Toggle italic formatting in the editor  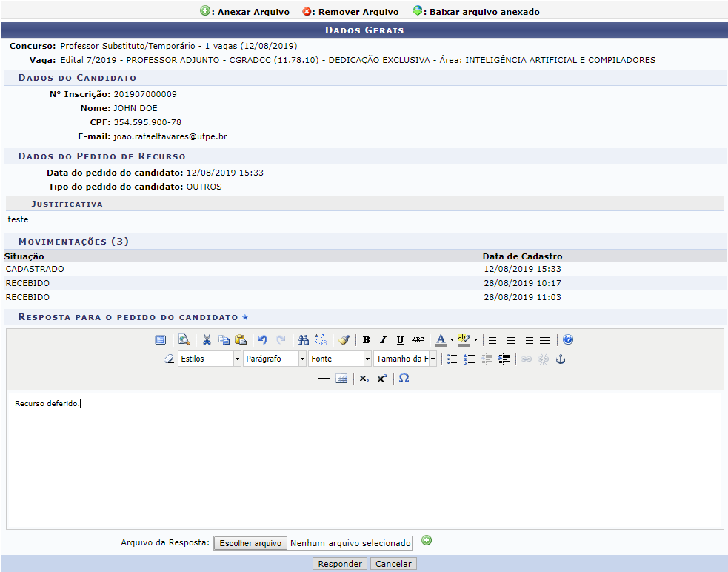click(383, 340)
